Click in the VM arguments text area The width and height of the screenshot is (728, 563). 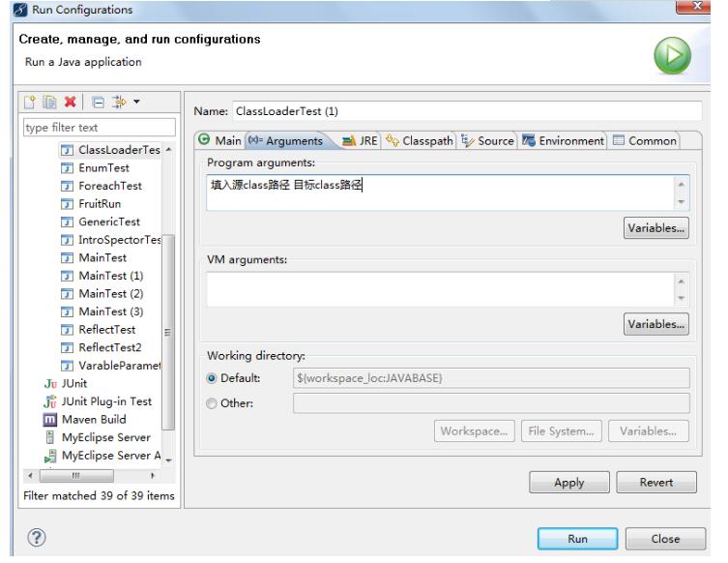(440, 289)
